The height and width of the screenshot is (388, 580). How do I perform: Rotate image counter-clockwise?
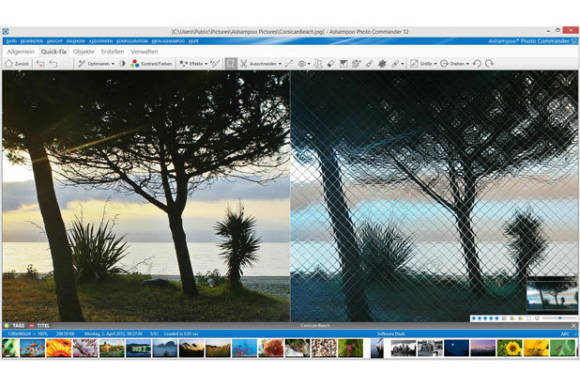pyautogui.click(x=477, y=64)
